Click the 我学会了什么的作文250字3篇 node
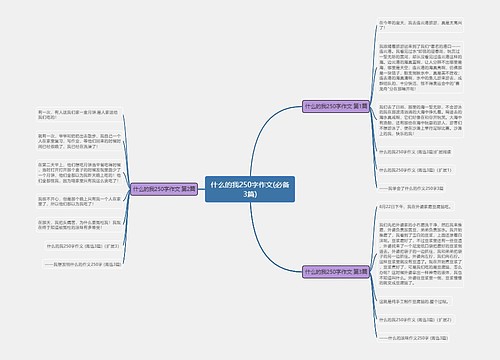Screen dimensions: 500x360 [x=411, y=188]
